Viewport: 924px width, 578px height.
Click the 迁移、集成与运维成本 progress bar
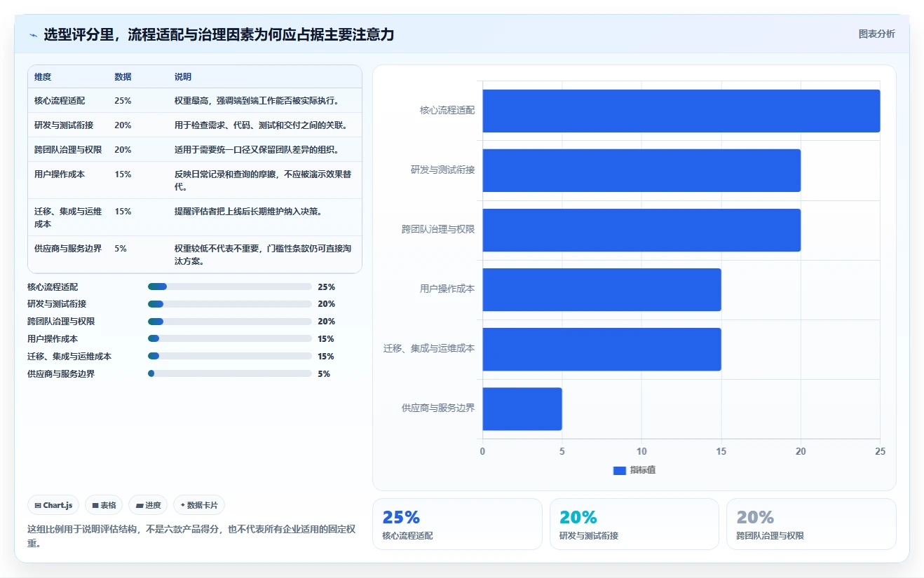tap(230, 356)
